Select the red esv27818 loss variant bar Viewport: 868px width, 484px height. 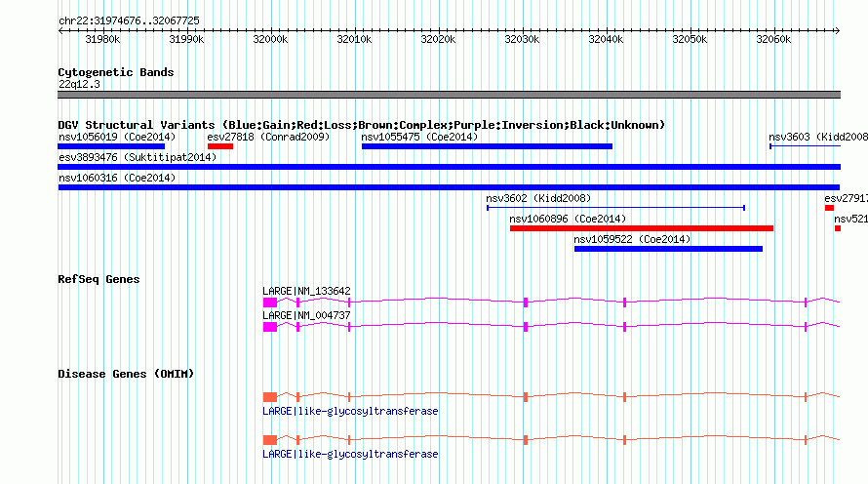pos(220,146)
